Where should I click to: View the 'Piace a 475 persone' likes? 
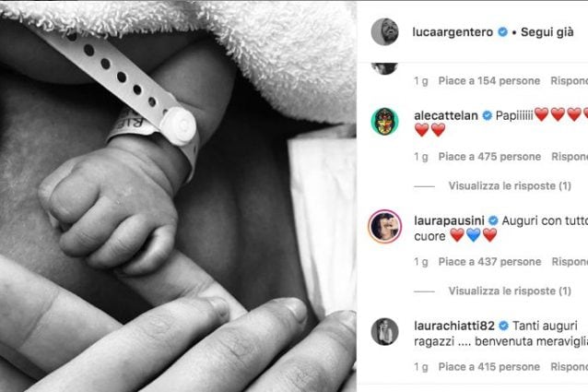(489, 157)
